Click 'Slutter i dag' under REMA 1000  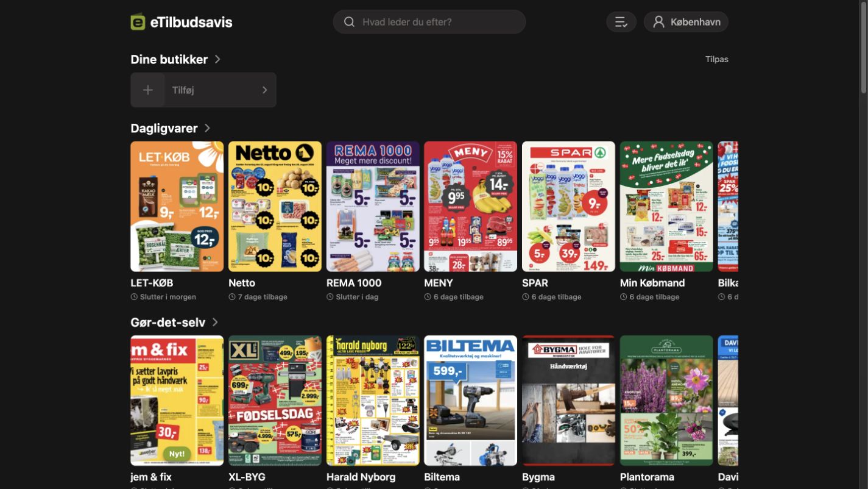click(x=357, y=297)
